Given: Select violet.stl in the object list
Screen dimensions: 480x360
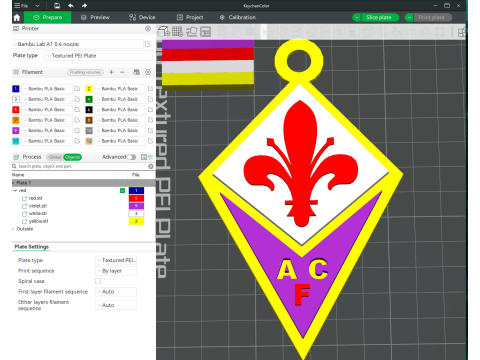Looking at the screenshot, I should click(38, 206).
